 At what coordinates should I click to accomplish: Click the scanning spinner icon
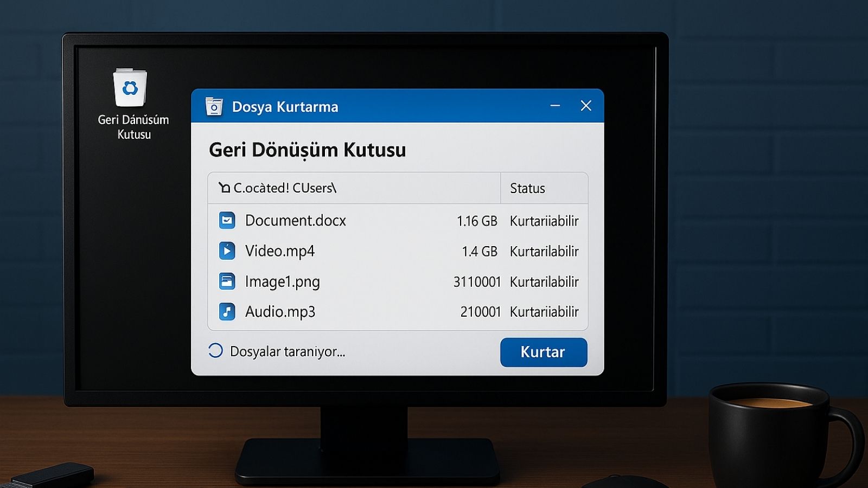(215, 351)
